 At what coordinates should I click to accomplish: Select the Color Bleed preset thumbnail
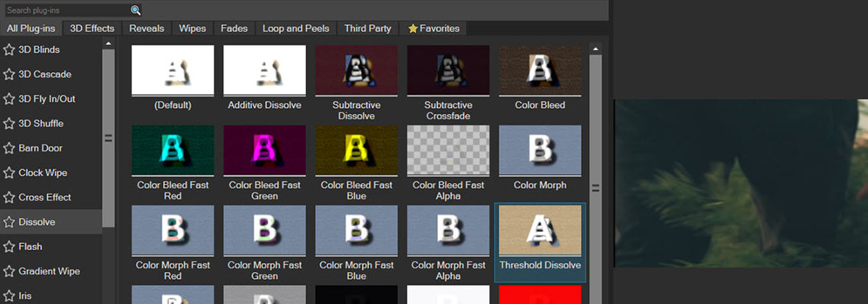[539, 70]
